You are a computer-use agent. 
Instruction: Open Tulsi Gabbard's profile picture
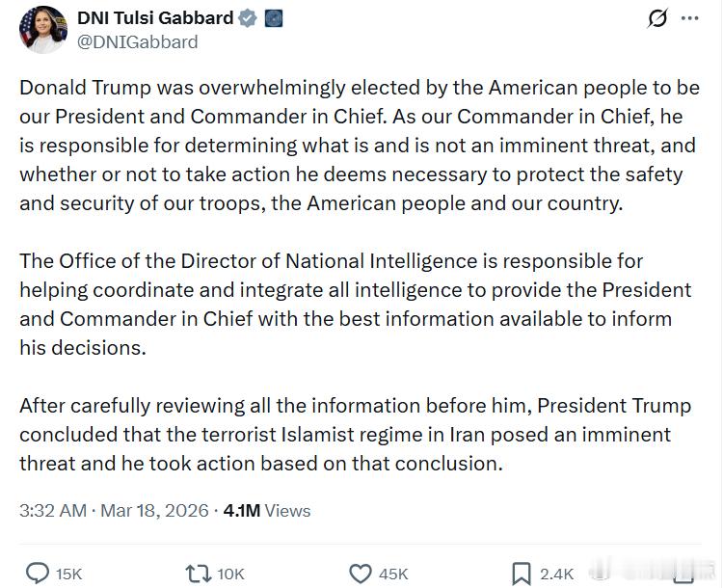42,29
